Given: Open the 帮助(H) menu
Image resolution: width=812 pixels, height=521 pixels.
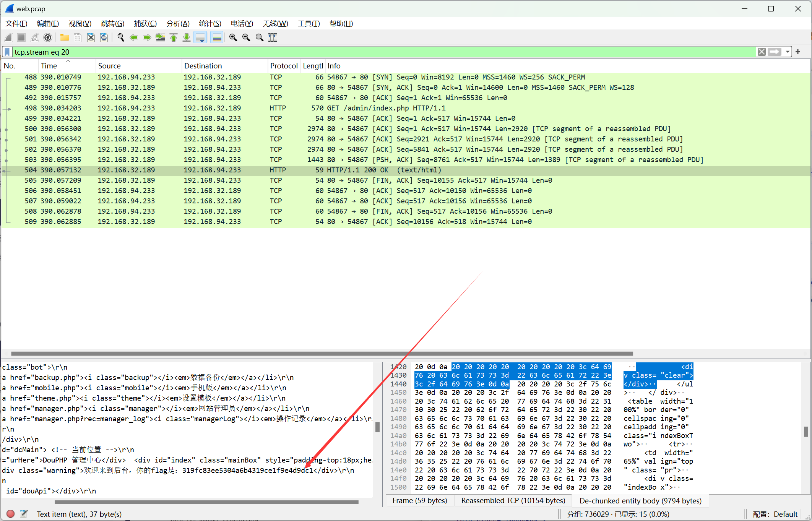Looking at the screenshot, I should (x=341, y=24).
